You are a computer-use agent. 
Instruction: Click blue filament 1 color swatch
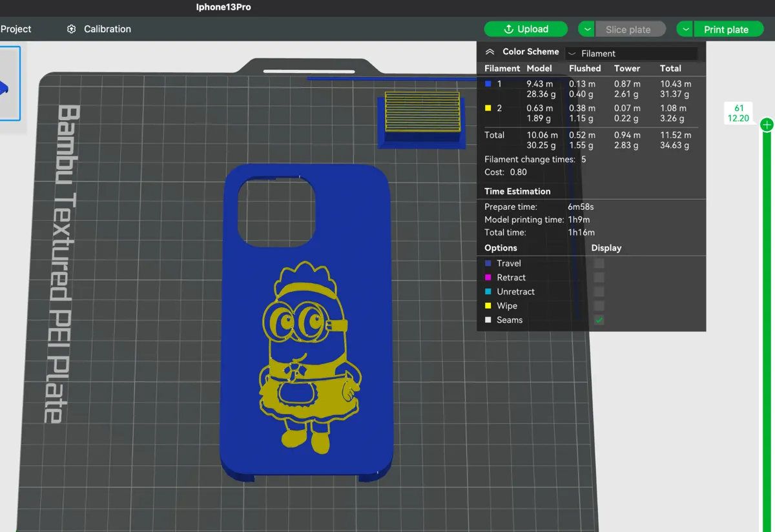(488, 84)
